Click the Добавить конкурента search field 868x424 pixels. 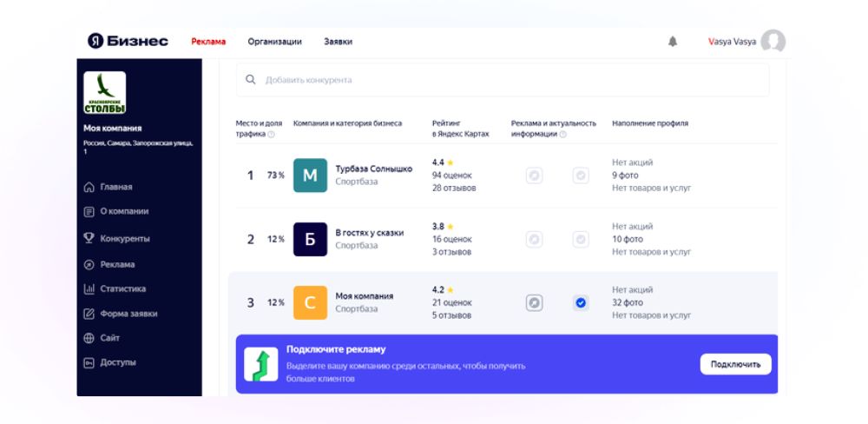click(503, 80)
